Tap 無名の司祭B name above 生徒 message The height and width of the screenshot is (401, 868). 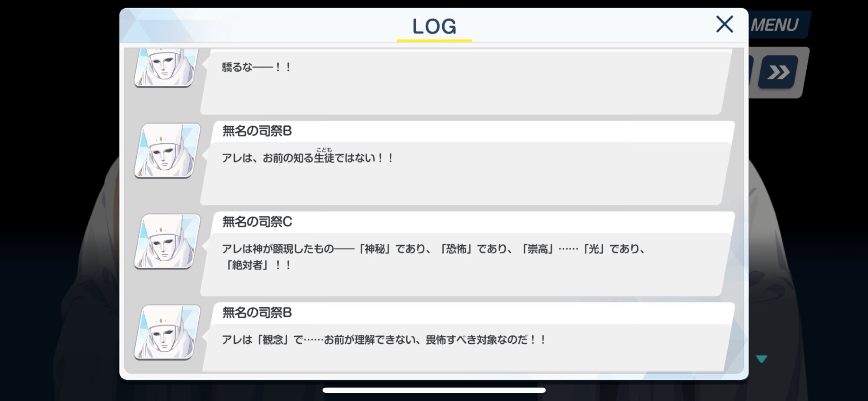pyautogui.click(x=257, y=131)
